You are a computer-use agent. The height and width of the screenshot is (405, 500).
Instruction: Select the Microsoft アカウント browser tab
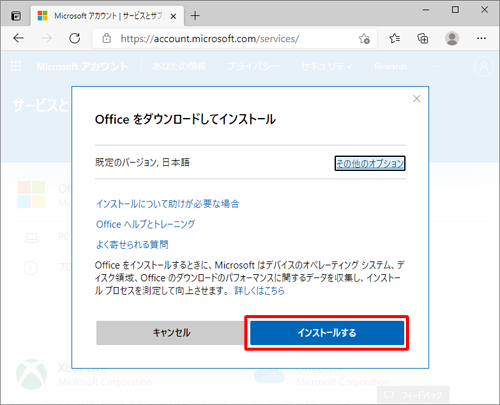tap(107, 16)
